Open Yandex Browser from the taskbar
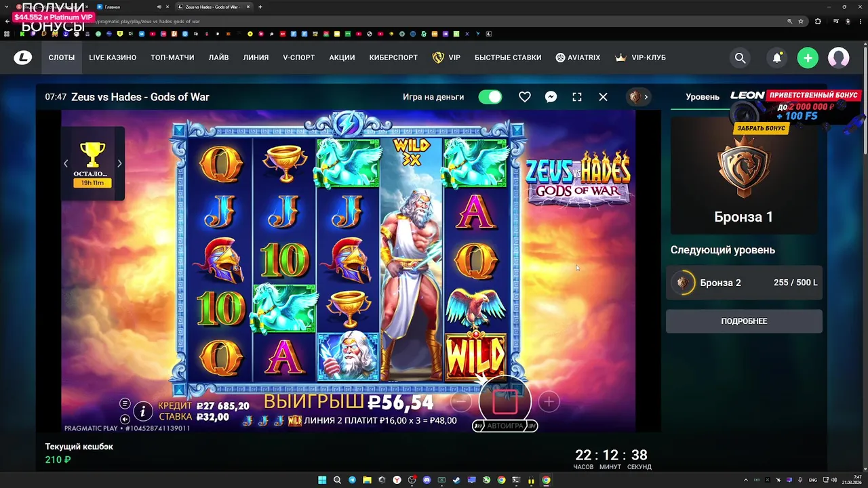 tap(397, 480)
